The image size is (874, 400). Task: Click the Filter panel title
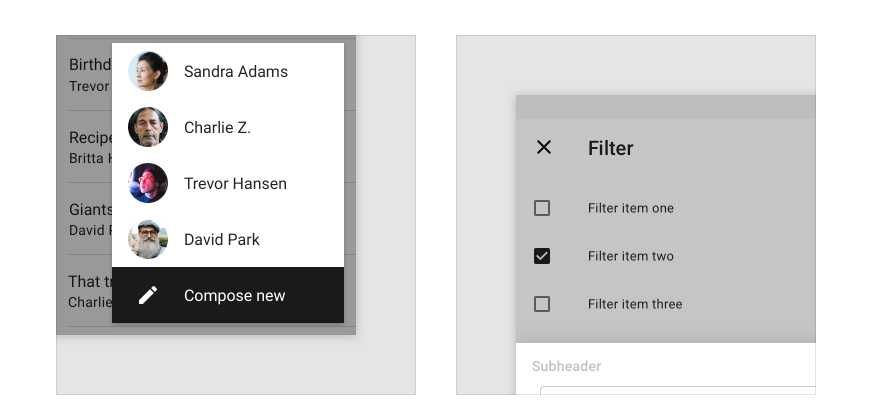610,148
